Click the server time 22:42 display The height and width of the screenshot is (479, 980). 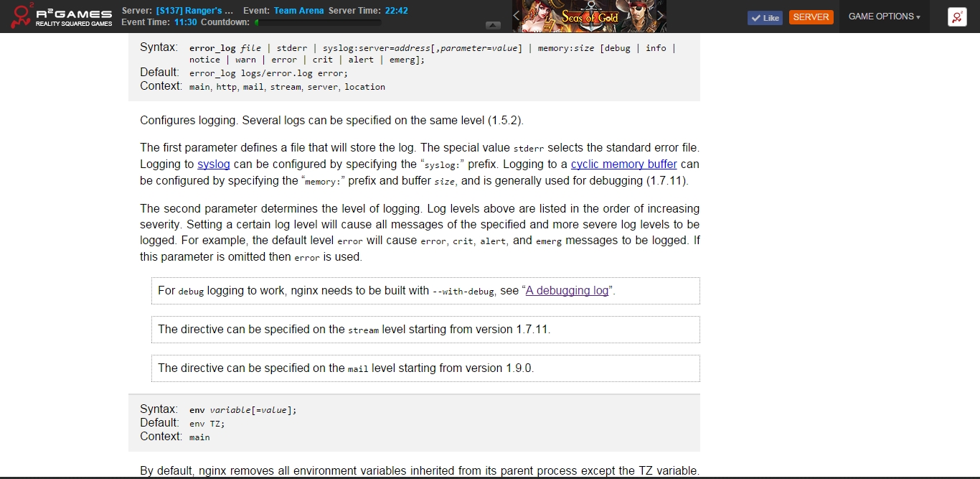396,11
